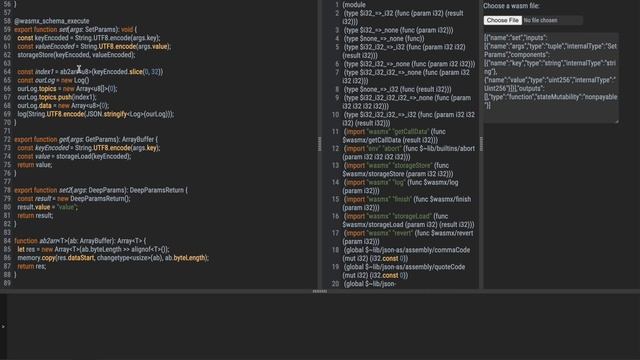Click the text area resize corner handle
The image size is (640, 360).
[x=617, y=121]
